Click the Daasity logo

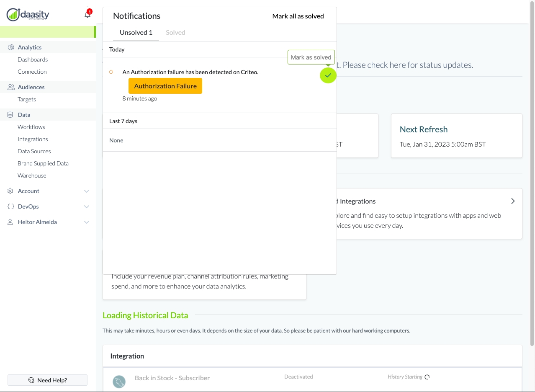pos(28,15)
